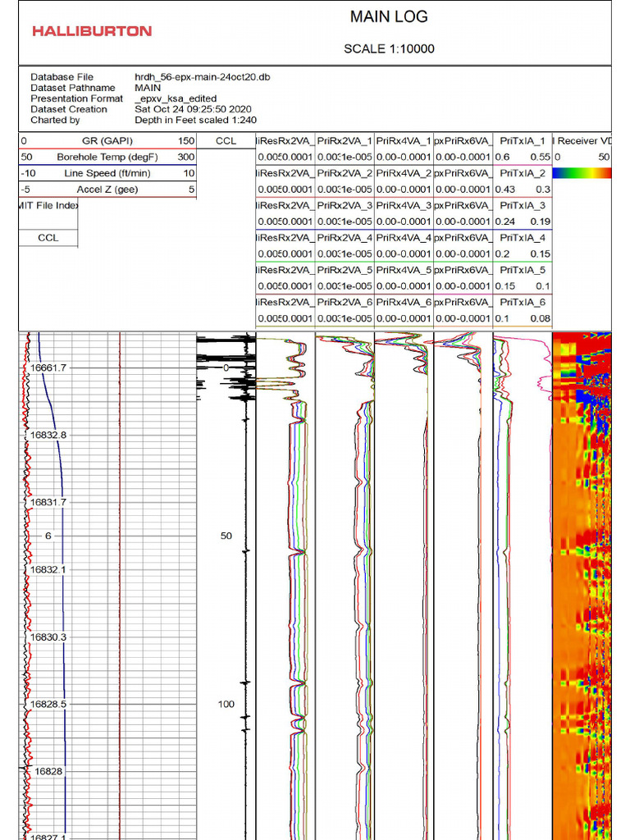Click the 16828.5 depth label
The image size is (630, 840).
(48, 704)
